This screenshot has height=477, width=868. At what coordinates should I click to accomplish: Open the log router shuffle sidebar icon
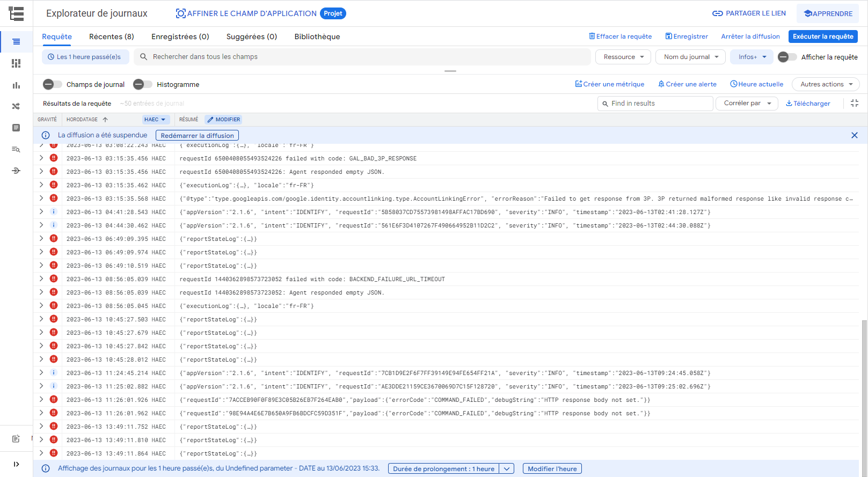16,106
